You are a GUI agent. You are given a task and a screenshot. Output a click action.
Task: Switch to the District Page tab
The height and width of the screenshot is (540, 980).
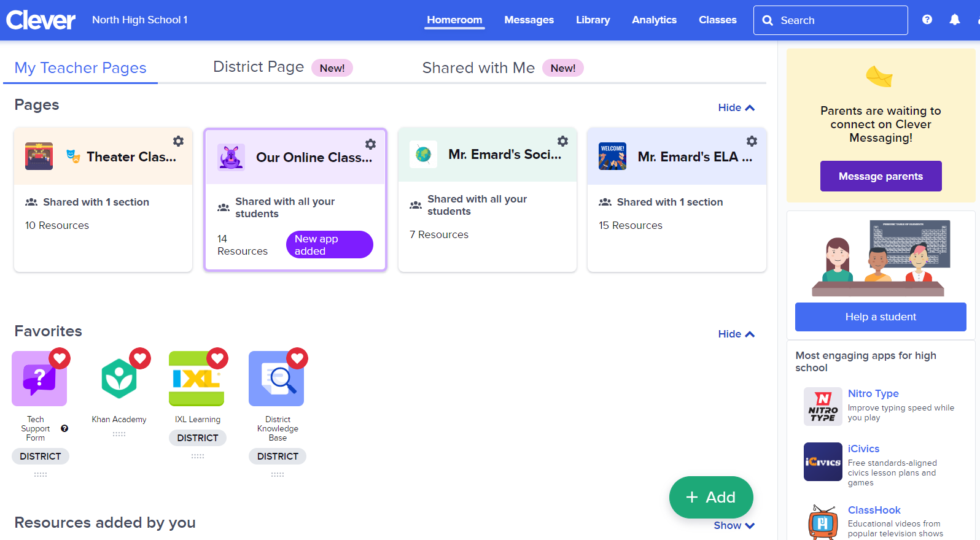[x=259, y=66]
